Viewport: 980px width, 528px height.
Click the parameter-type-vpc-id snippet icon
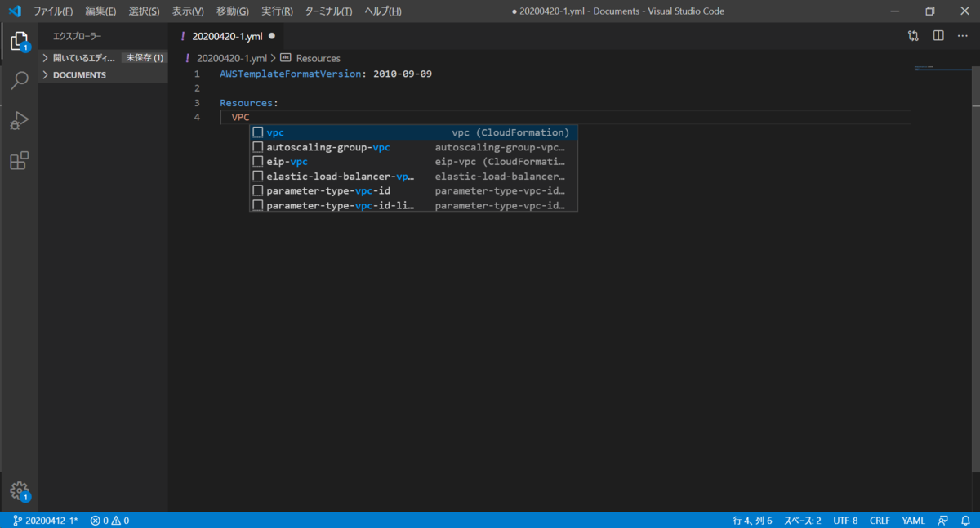pos(257,191)
